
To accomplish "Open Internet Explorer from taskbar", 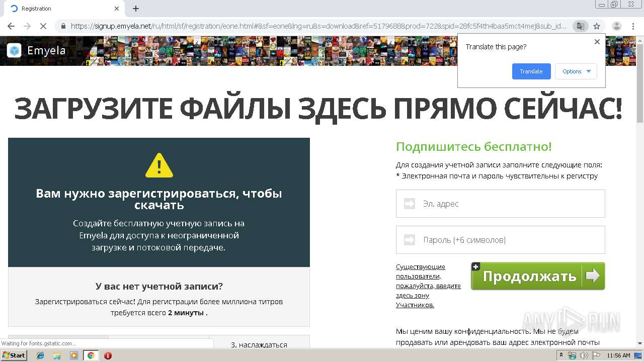I will coord(40,355).
